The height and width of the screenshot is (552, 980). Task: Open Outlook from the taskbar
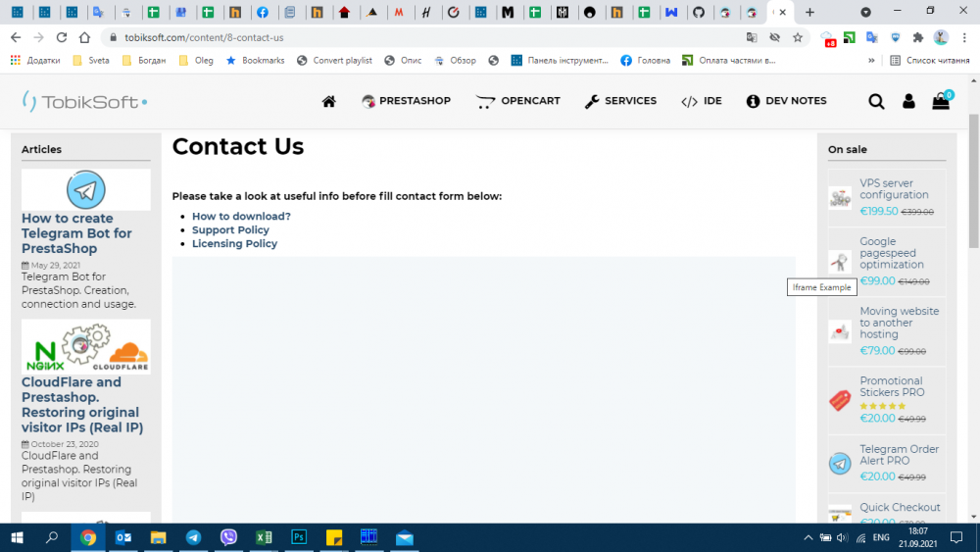click(123, 537)
